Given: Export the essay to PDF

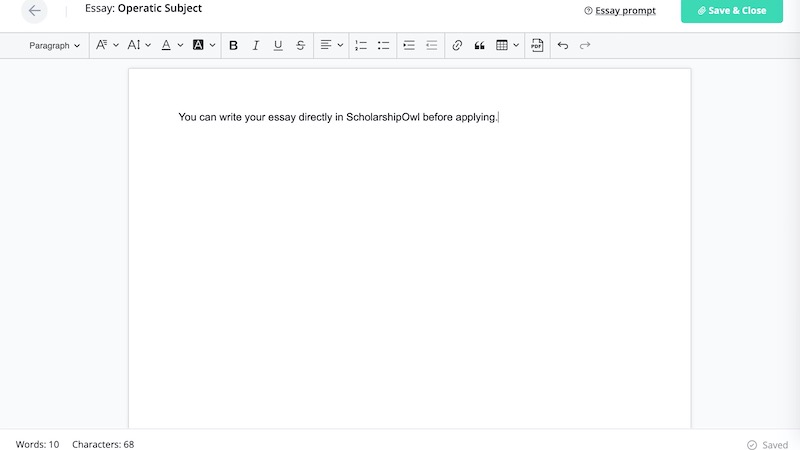Looking at the screenshot, I should (537, 45).
